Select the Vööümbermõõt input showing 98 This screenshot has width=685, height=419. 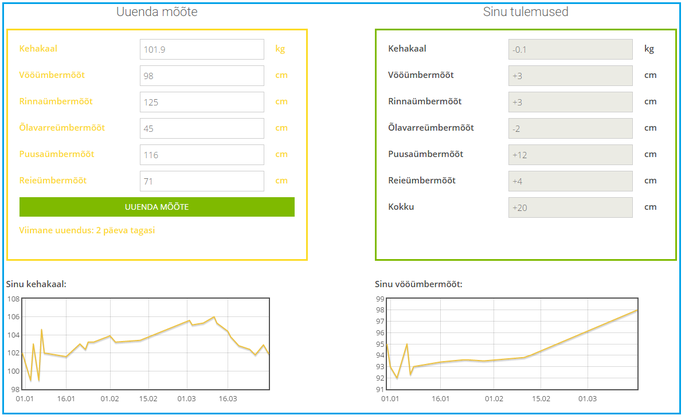pyautogui.click(x=202, y=76)
